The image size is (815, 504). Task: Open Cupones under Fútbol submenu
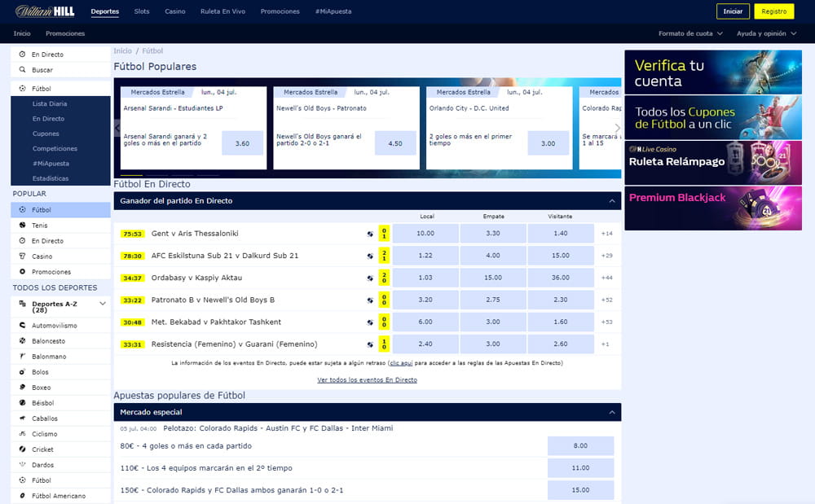point(46,134)
